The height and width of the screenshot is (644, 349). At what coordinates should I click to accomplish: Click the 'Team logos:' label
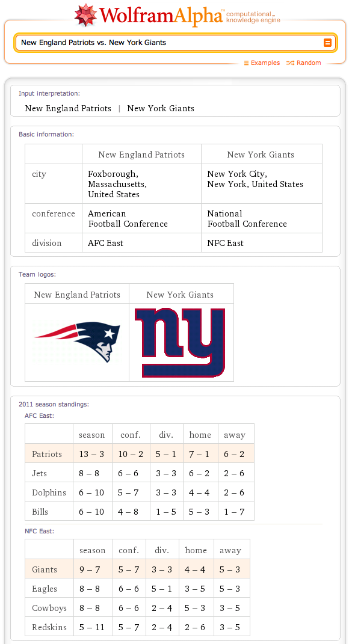tap(37, 274)
